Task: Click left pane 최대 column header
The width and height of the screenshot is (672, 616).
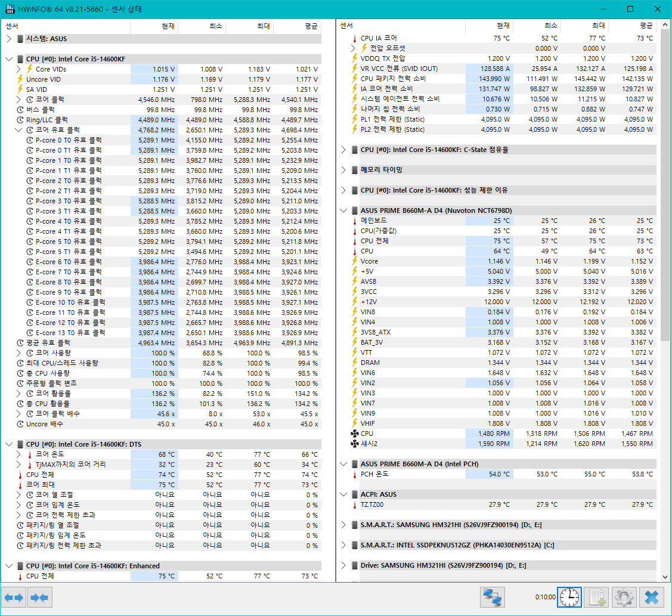Action: point(249,26)
